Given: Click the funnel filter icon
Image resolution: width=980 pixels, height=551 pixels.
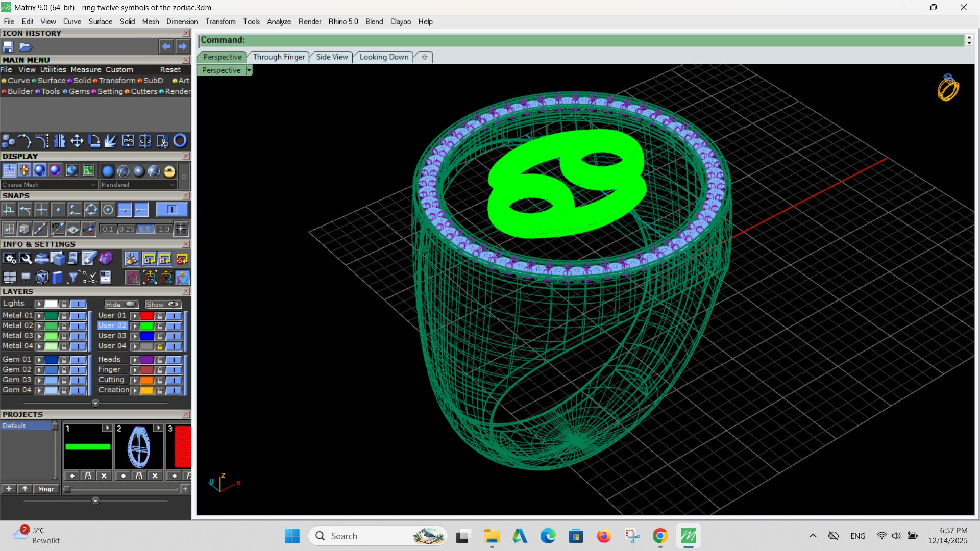Looking at the screenshot, I should pyautogui.click(x=73, y=278).
